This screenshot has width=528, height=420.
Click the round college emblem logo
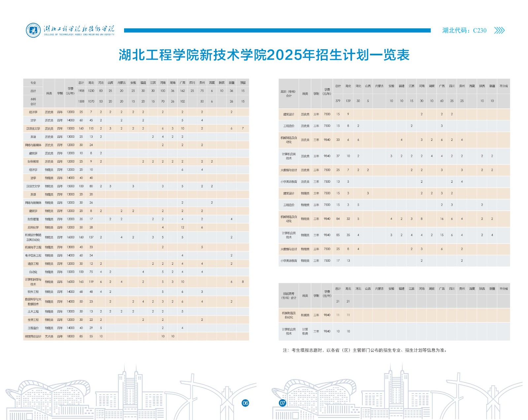coord(33,30)
